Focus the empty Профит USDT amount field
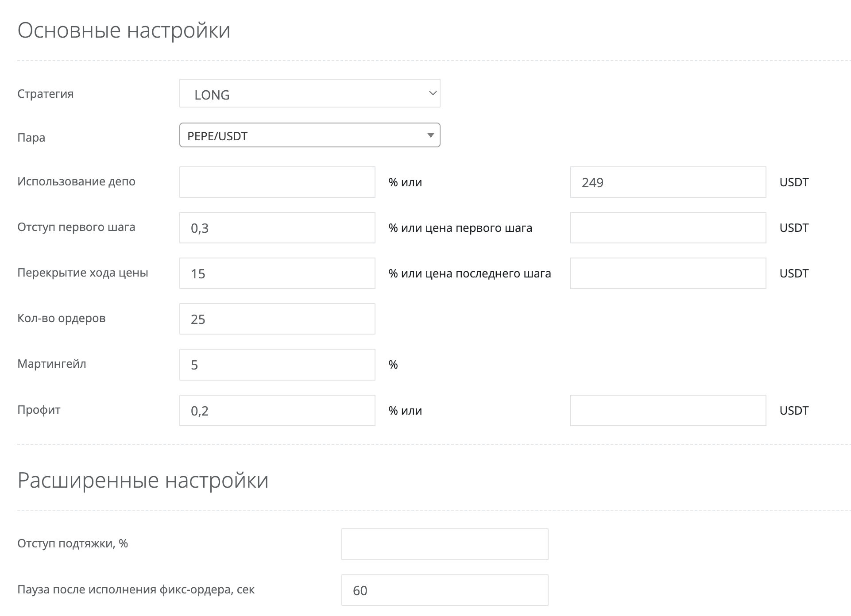The width and height of the screenshot is (851, 616). [x=668, y=411]
